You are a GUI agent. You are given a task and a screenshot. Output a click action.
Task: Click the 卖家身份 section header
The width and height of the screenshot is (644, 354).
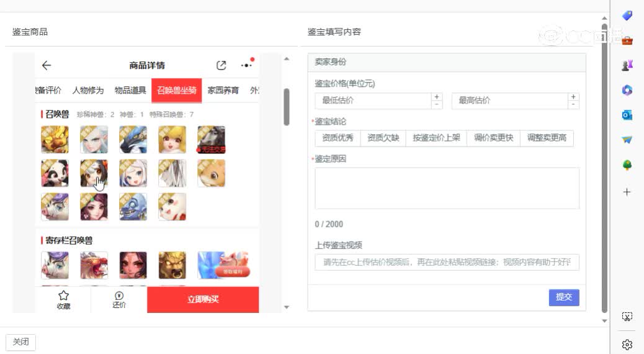[x=447, y=62]
